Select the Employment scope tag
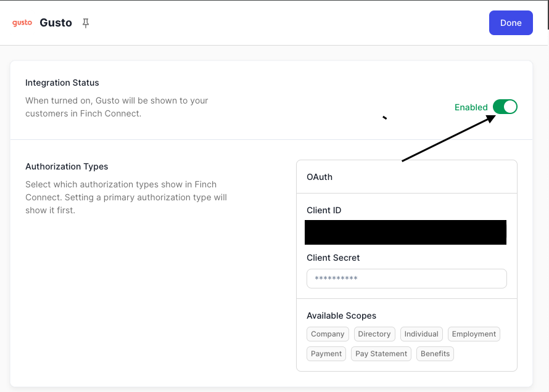The height and width of the screenshot is (392, 549). [x=474, y=334]
